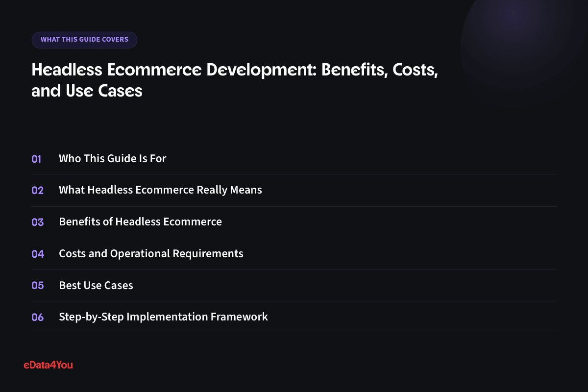The height and width of the screenshot is (392, 588).
Task: Click the number 01 label
Action: tap(36, 159)
